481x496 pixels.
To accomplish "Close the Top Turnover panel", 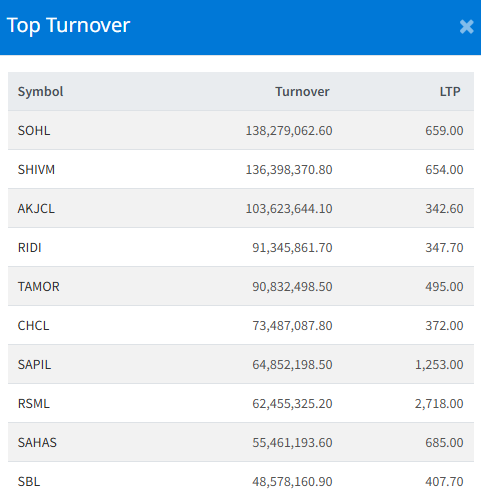I will (x=466, y=27).
